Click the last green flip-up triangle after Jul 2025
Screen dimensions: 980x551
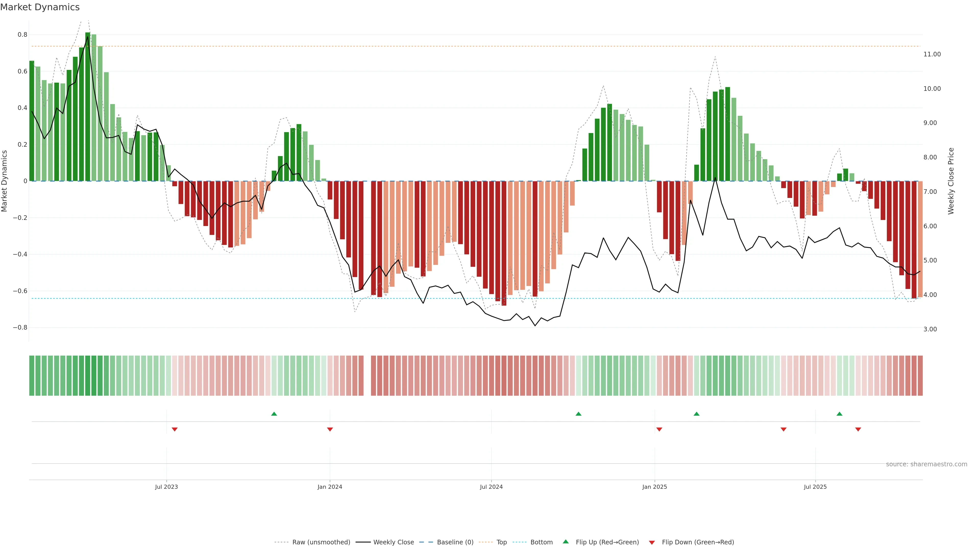click(839, 414)
